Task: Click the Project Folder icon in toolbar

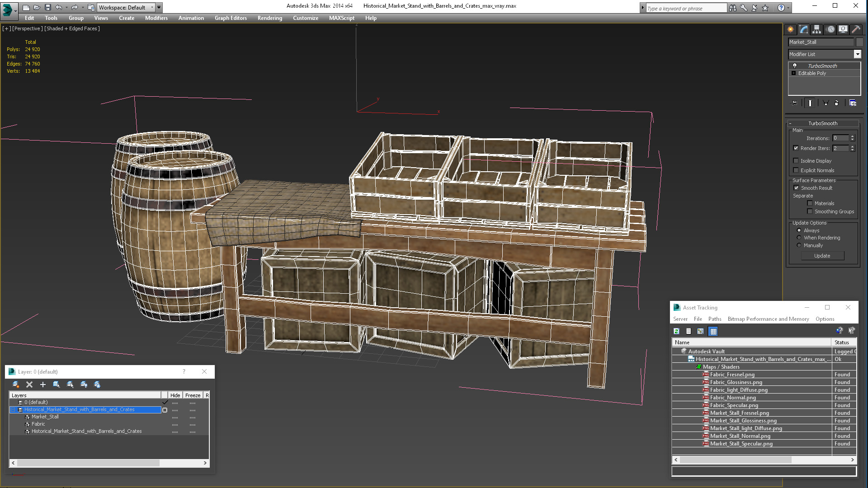Action: coord(91,7)
